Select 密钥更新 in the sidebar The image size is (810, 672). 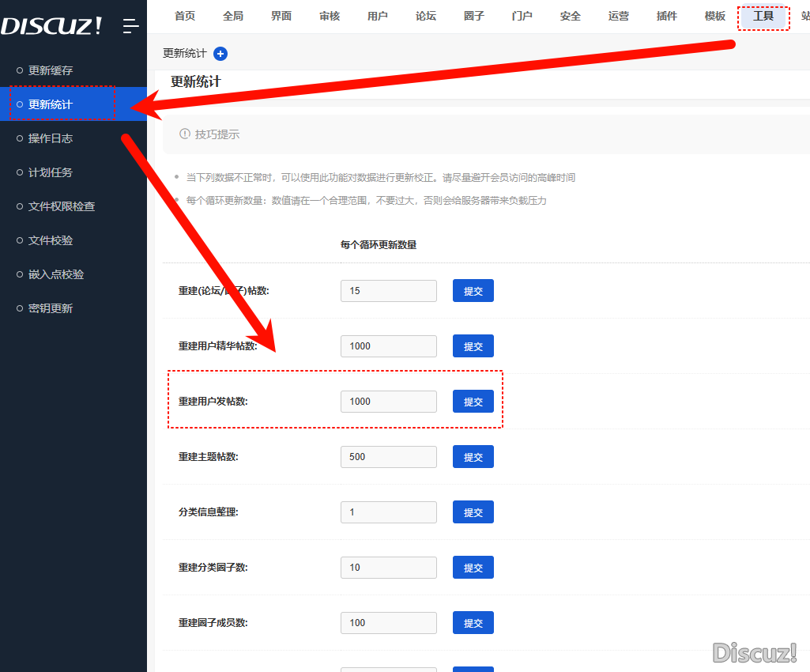pyautogui.click(x=51, y=308)
